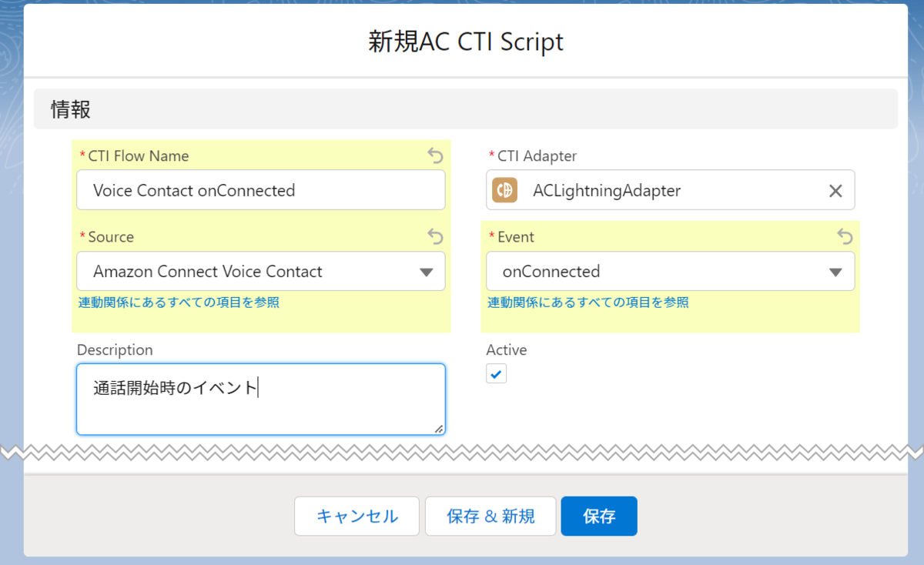Click the Active field label
The image size is (924, 565).
click(507, 350)
